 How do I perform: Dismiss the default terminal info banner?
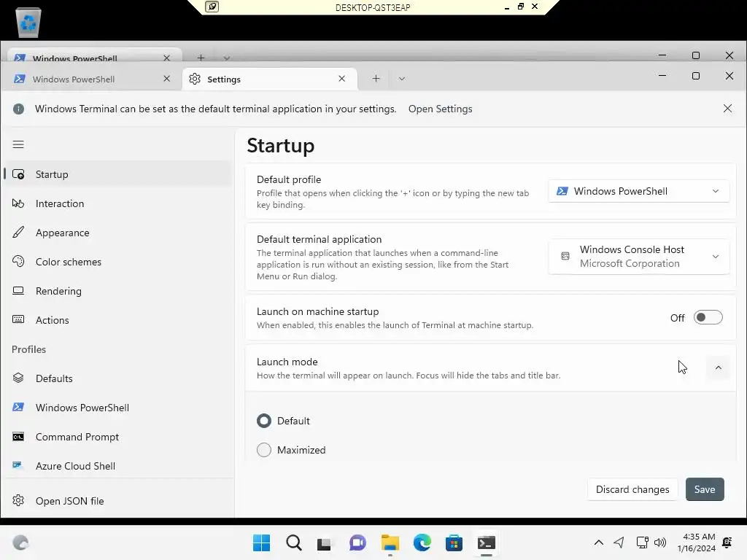727,109
